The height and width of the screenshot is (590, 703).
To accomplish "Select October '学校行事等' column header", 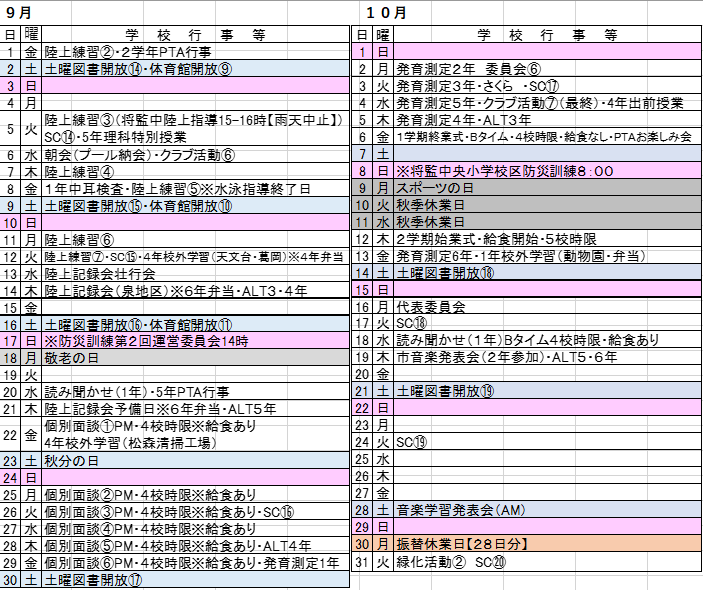I will (x=547, y=35).
